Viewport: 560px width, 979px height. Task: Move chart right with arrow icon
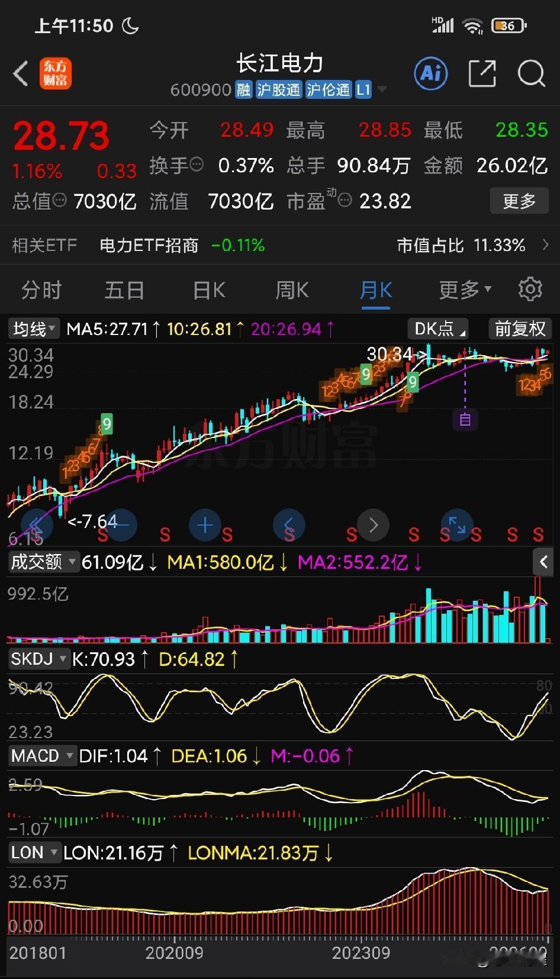pyautogui.click(x=373, y=524)
